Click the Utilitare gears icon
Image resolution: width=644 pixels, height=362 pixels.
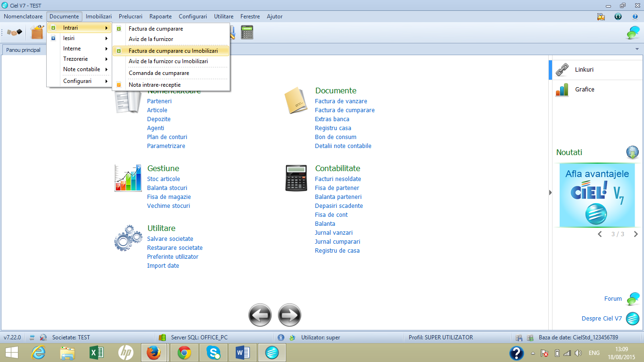pyautogui.click(x=128, y=238)
